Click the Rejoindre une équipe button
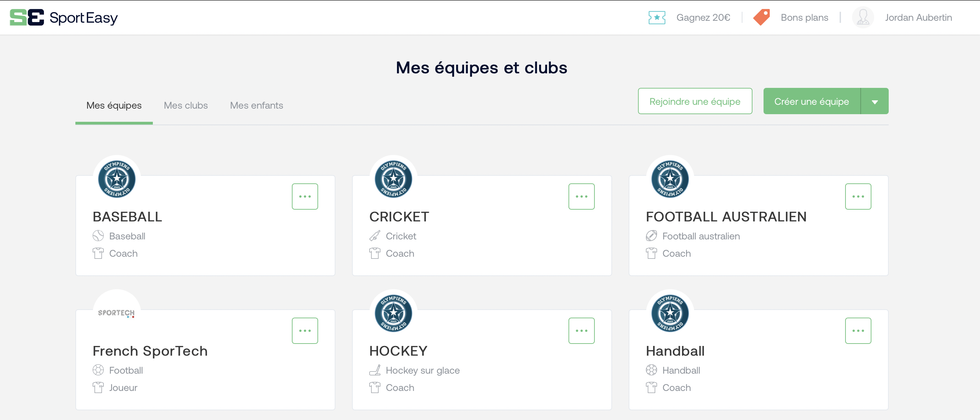980x420 pixels. tap(695, 101)
